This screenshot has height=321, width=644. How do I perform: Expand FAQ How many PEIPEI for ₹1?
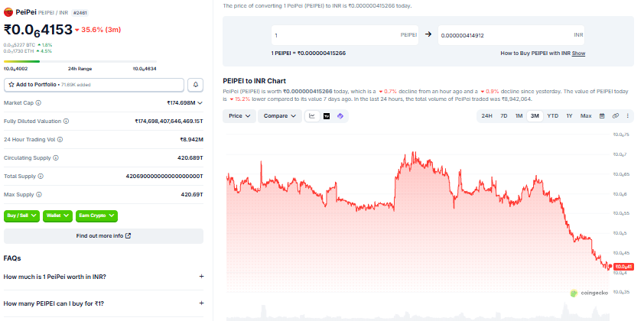103,303
